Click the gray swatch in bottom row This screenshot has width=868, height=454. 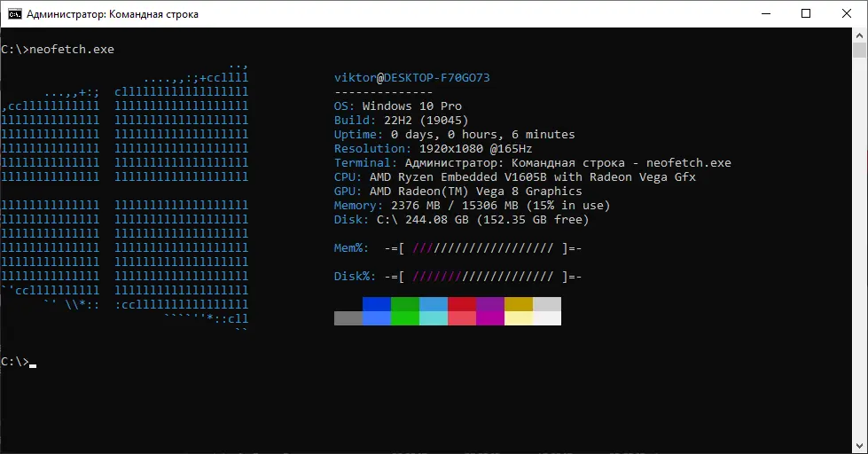click(x=348, y=318)
